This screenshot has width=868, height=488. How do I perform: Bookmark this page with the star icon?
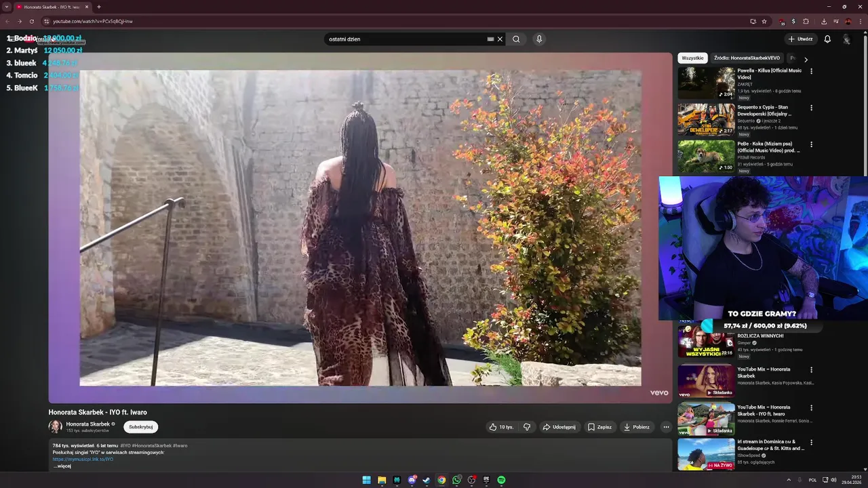[x=764, y=21]
